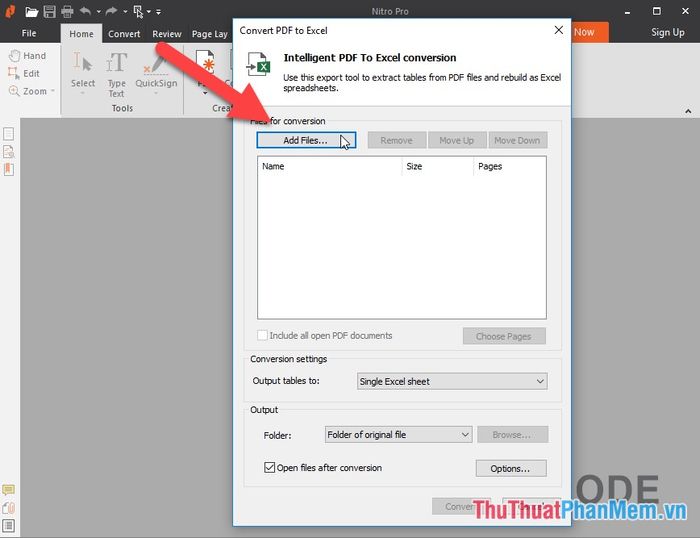Uncheck Open files after conversion
700x538 pixels.
(x=269, y=467)
